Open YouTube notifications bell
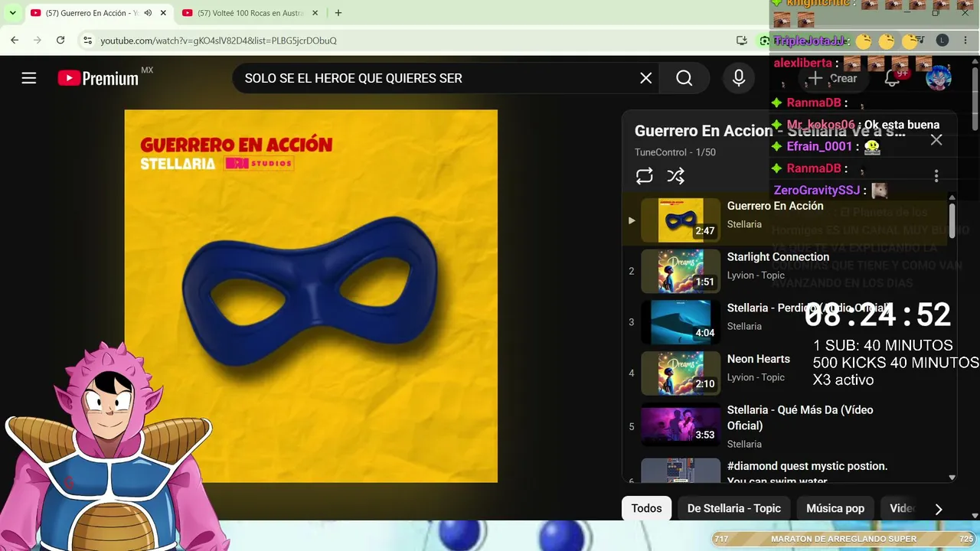980x551 pixels. (892, 78)
